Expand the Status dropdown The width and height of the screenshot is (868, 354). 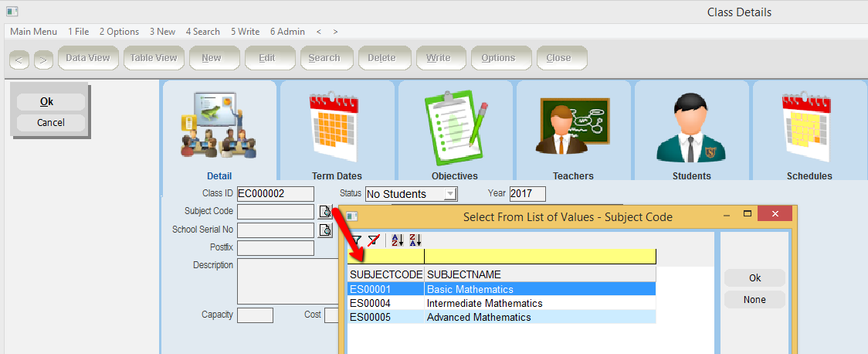point(450,194)
